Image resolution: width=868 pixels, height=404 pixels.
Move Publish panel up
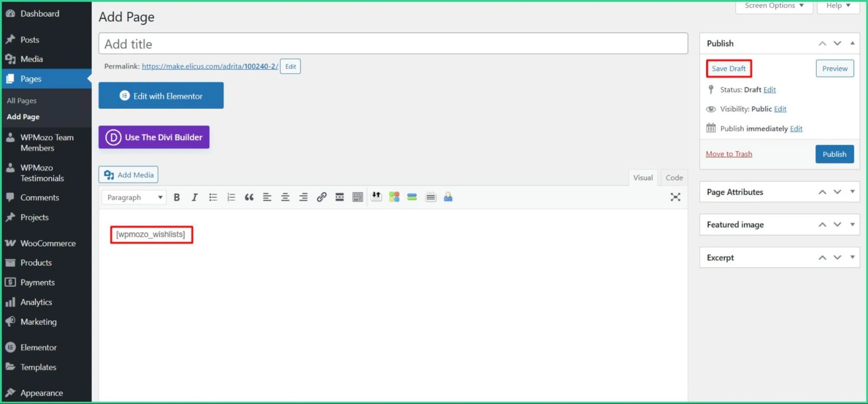tap(822, 43)
